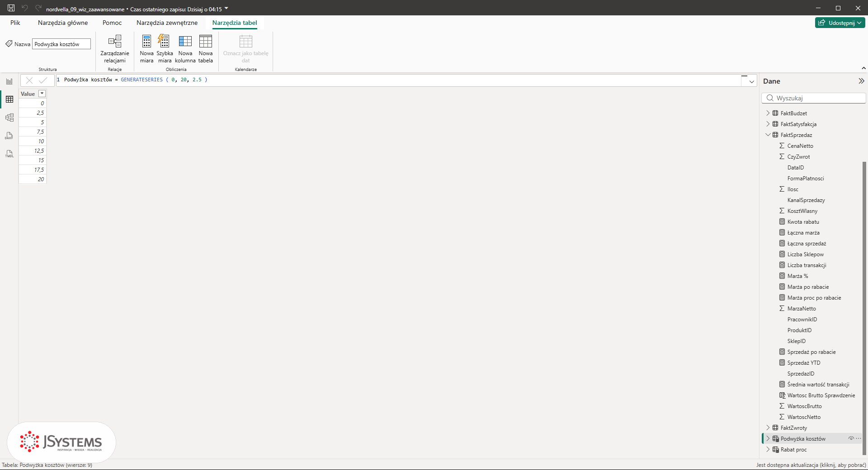
Task: Expand the FaktSatysfakcja table
Action: (768, 124)
